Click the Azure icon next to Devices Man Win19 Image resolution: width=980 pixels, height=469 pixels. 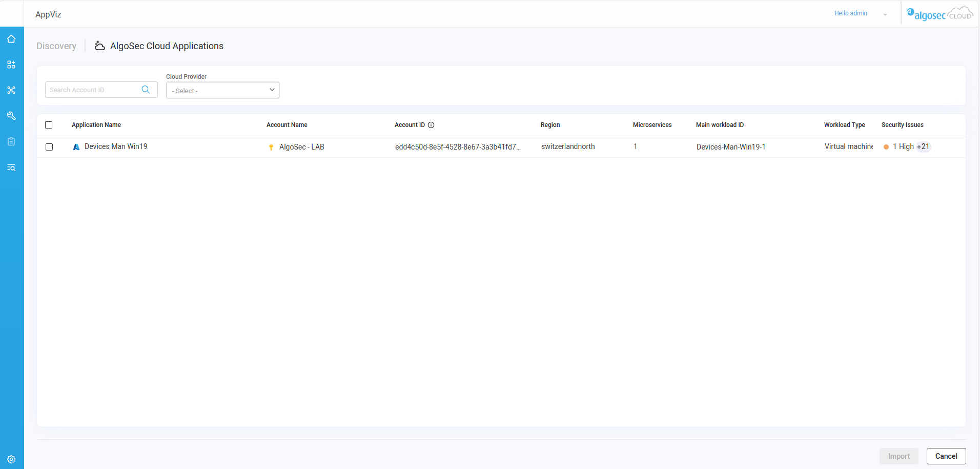tap(76, 147)
